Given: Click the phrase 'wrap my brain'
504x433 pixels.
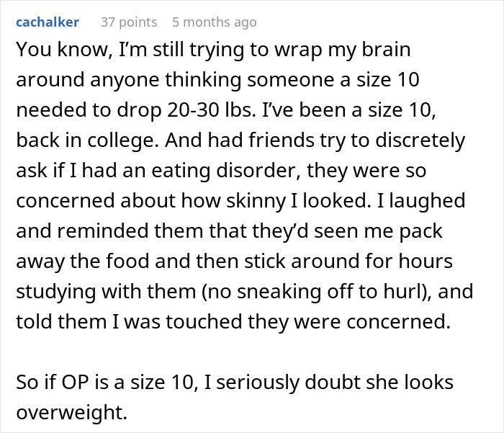Looking at the screenshot, I should coord(342,50).
